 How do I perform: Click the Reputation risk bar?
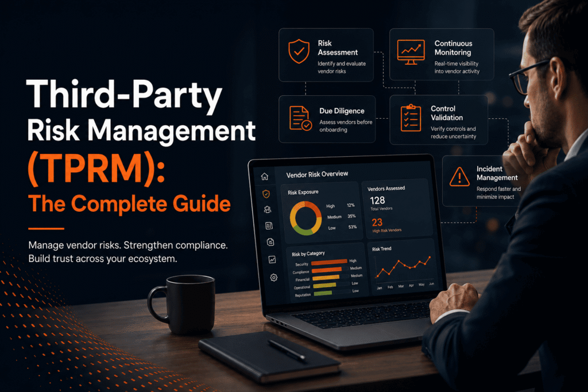tap(323, 293)
